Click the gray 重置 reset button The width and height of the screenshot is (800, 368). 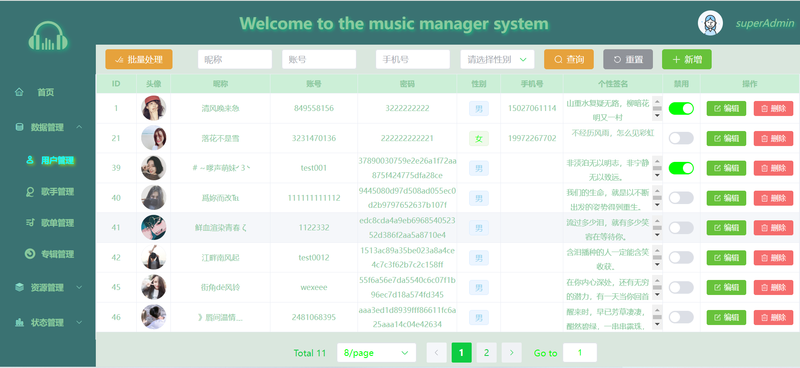coord(628,59)
